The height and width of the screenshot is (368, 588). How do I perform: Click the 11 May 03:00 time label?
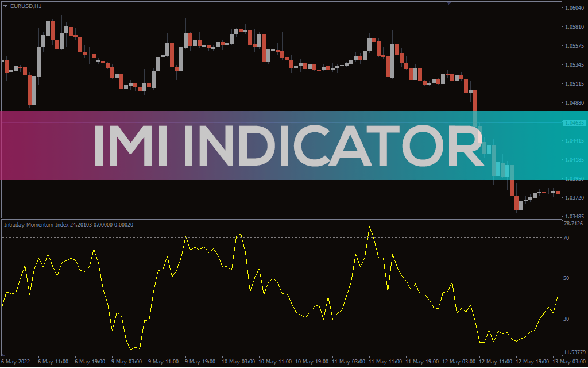click(x=349, y=362)
